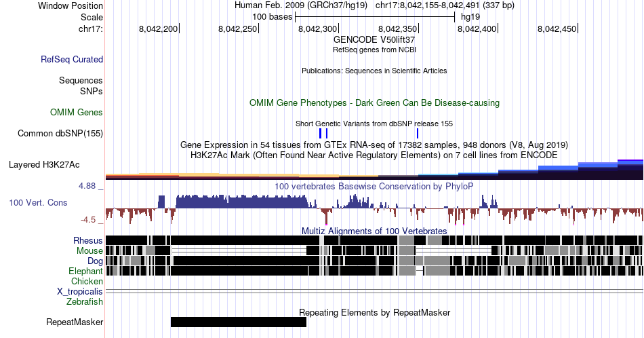Open the Layered H3K27Ac track label
Screen dimensions: 644x338
(x=44, y=164)
